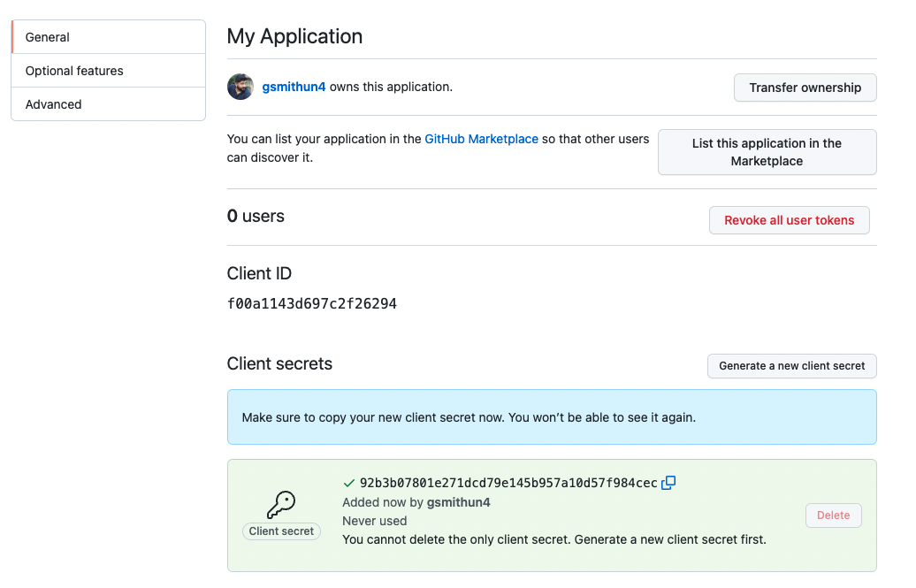Viewport: 916px width, 588px height.
Task: Click the My Application heading
Action: click(x=294, y=36)
